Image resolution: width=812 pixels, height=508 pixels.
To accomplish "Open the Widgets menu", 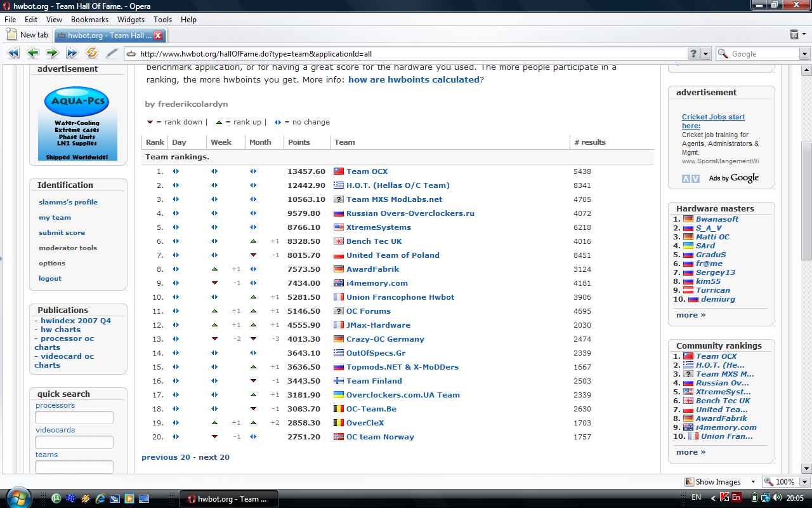I will click(131, 20).
